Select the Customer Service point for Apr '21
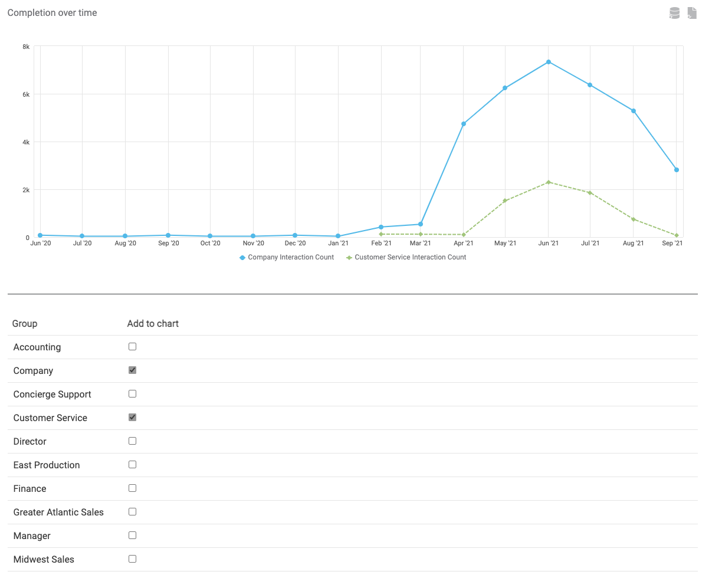The image size is (712, 588). [464, 235]
